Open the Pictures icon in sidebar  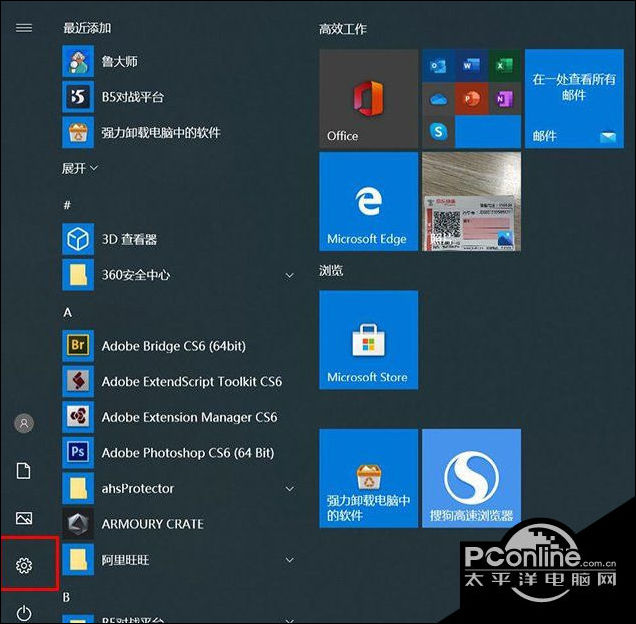coord(24,518)
